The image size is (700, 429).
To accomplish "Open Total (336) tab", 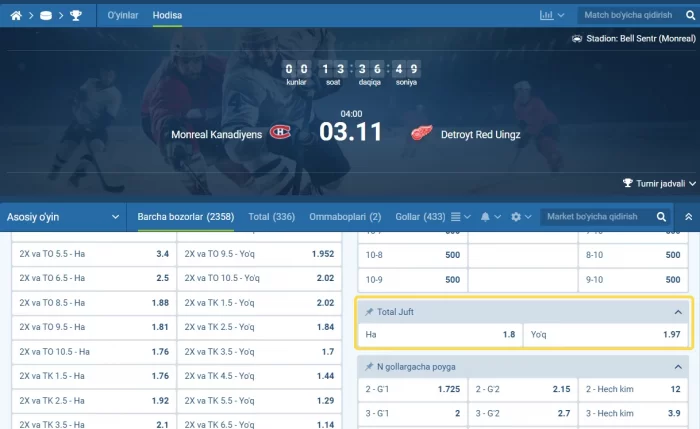I will pos(271,217).
